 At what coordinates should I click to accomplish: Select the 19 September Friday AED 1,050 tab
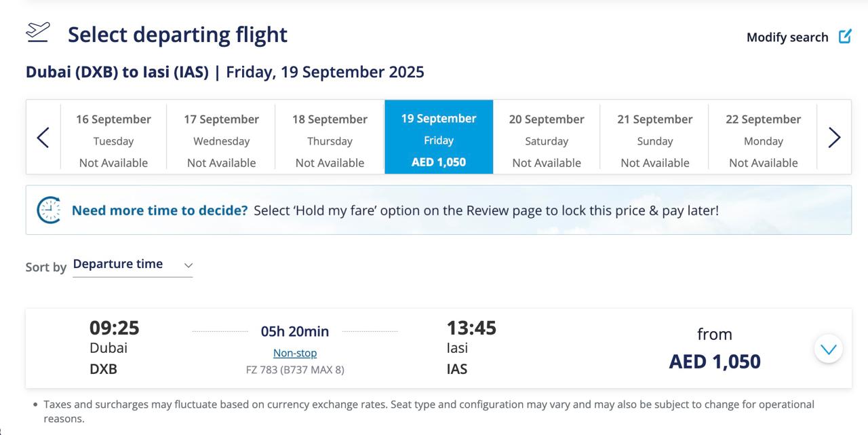(439, 137)
